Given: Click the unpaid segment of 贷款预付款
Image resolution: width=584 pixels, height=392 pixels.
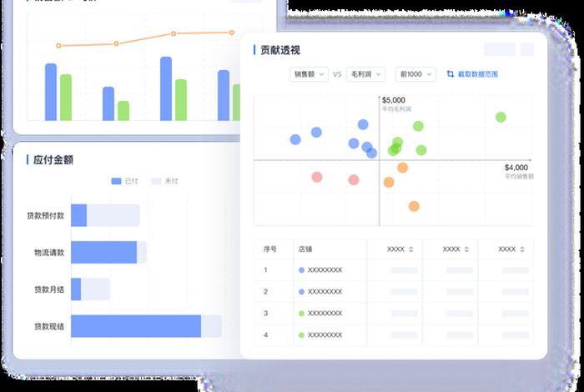Looking at the screenshot, I should 113,215.
